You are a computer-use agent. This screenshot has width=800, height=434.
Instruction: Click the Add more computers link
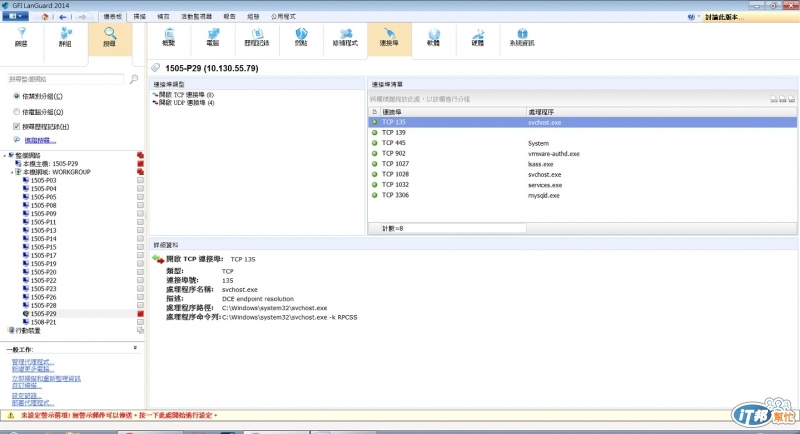pos(33,369)
